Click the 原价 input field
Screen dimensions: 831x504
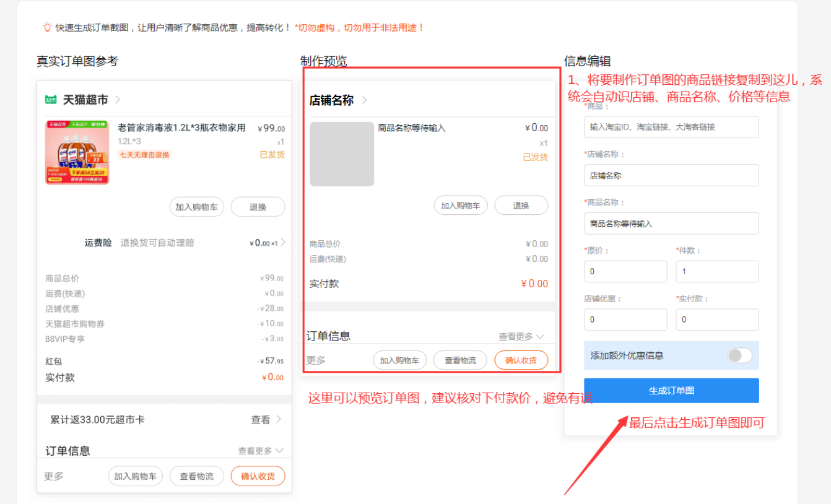pyautogui.click(x=625, y=271)
